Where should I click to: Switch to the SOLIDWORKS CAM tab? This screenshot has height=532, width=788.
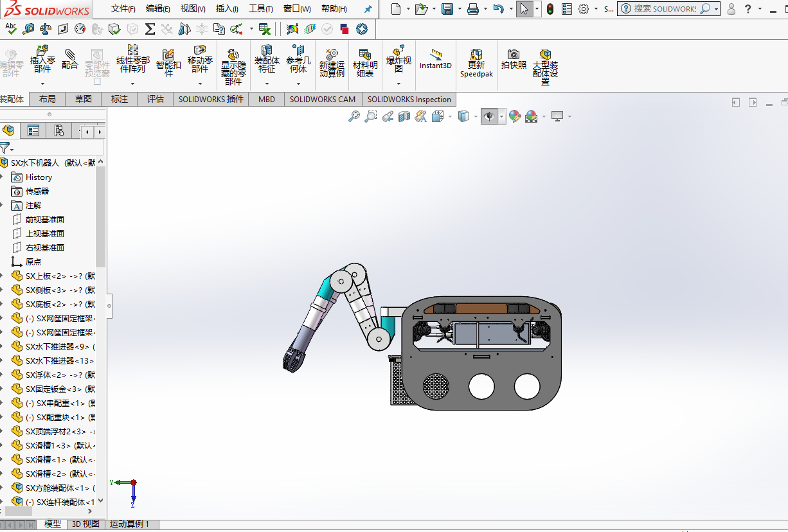tap(322, 99)
